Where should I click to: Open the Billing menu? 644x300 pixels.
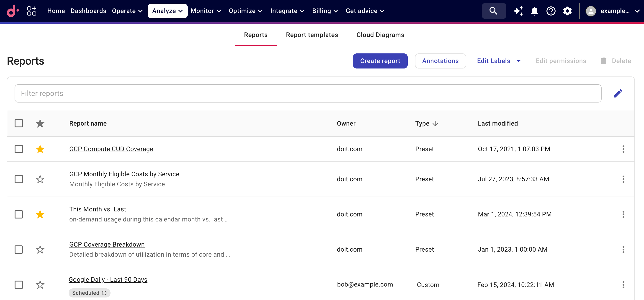(325, 11)
